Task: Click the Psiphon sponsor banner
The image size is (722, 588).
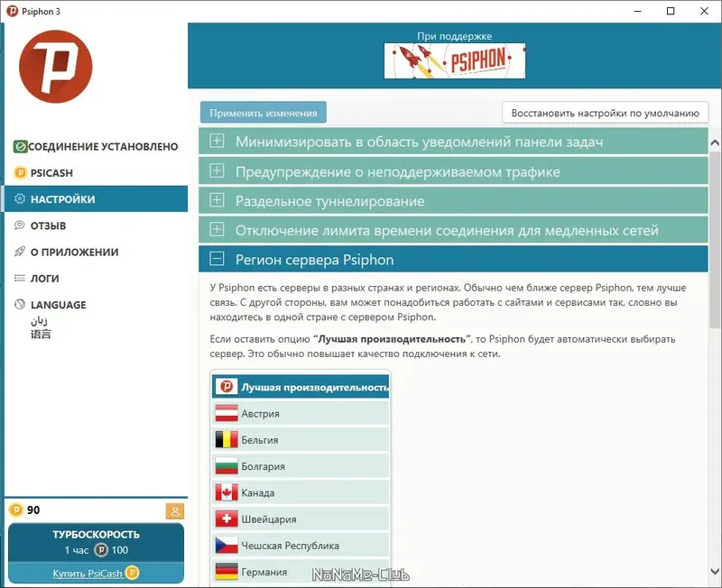Action: (x=455, y=60)
